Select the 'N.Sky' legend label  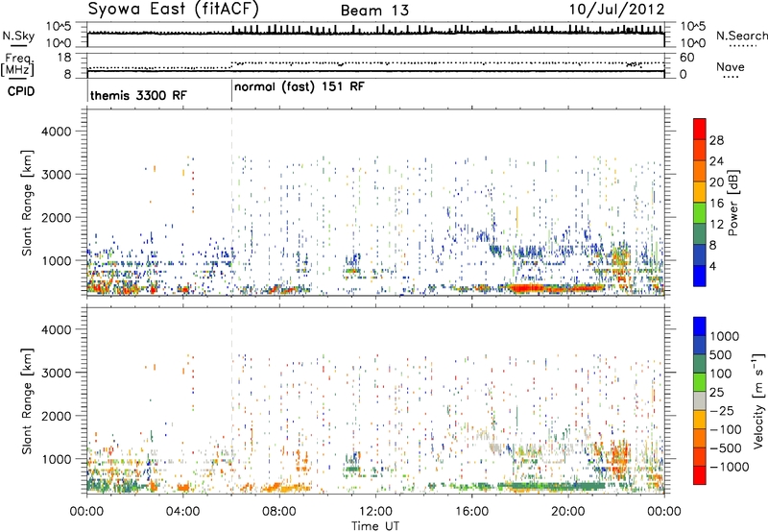[x=18, y=36]
